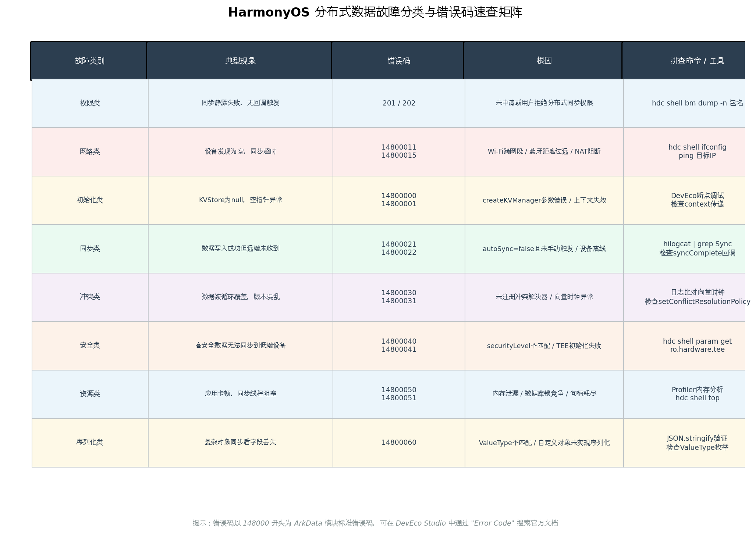
Task: Select the error code cell "14800050 14800051"
Action: click(399, 394)
